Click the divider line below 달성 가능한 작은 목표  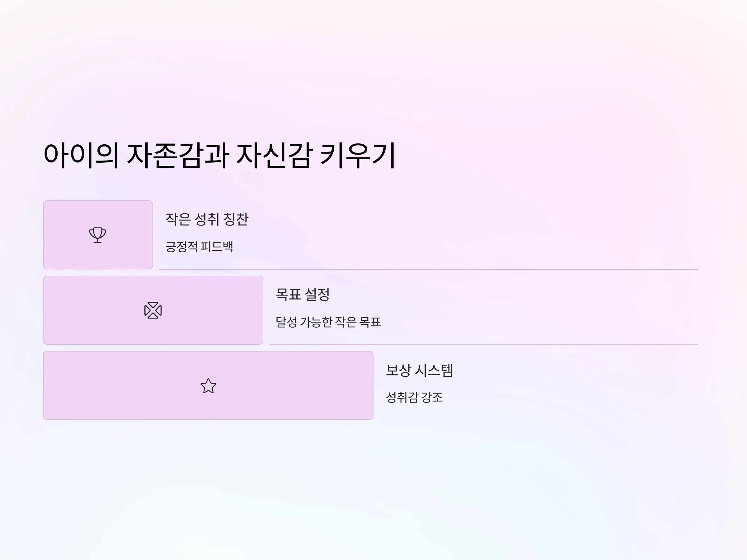pos(484,345)
